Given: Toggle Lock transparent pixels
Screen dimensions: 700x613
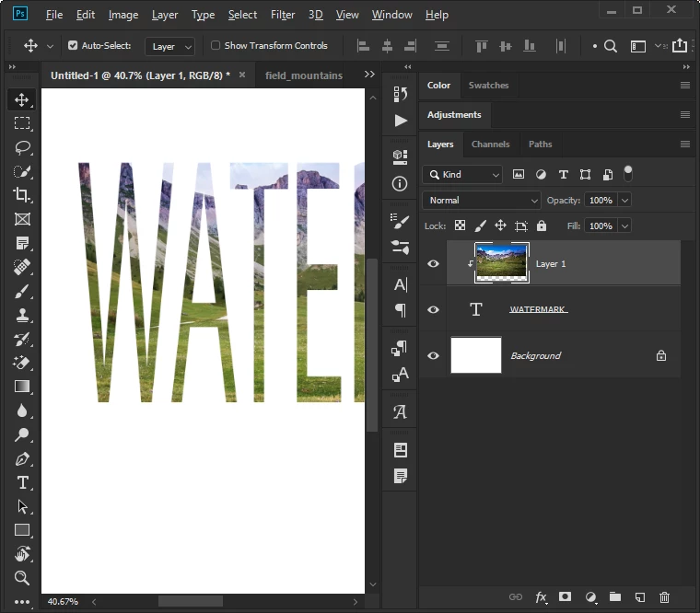Looking at the screenshot, I should tap(460, 226).
